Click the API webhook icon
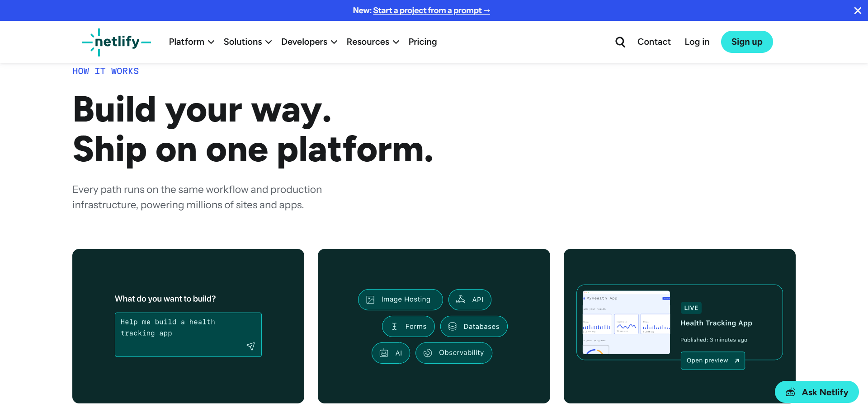 (461, 300)
